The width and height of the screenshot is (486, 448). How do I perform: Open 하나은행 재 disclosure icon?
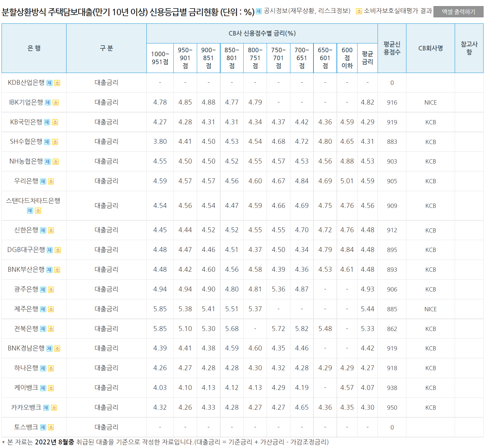click(43, 368)
